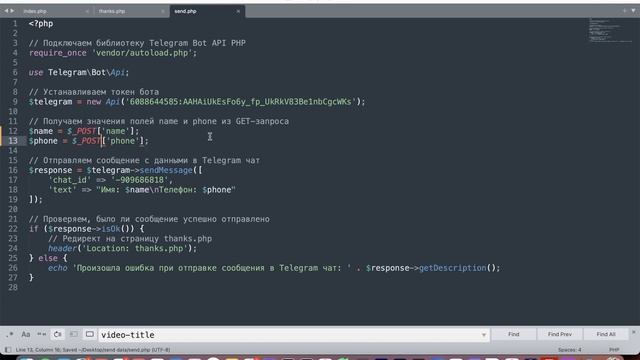Click the bot token string on line 9

tap(241, 102)
